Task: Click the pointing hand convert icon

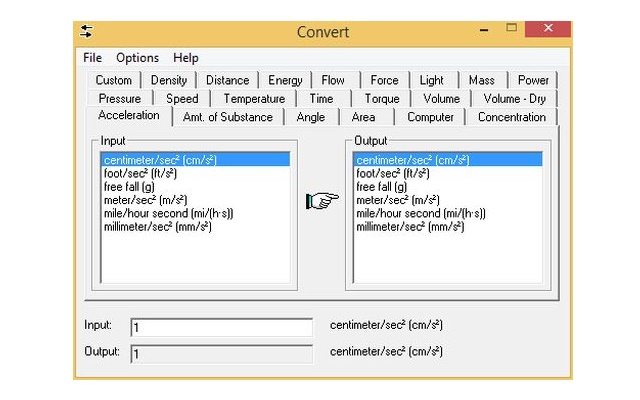Action: (322, 201)
